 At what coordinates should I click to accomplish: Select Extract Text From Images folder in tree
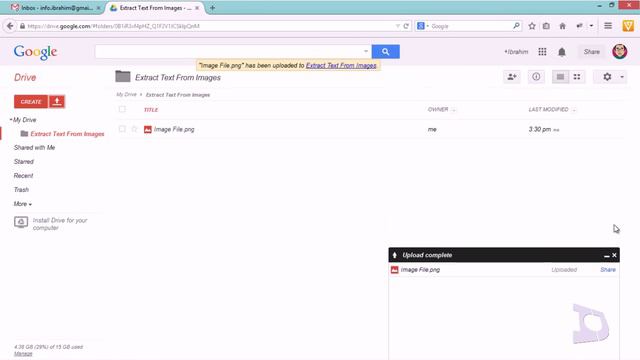pos(67,134)
